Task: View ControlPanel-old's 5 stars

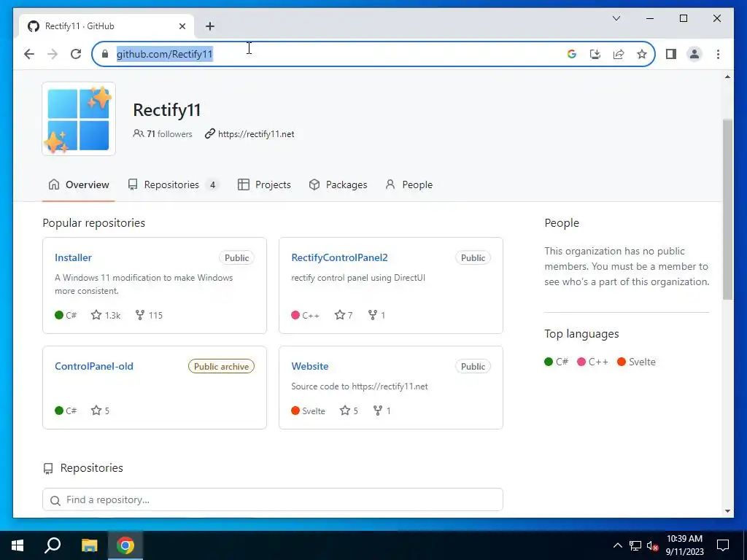Action: coord(100,411)
